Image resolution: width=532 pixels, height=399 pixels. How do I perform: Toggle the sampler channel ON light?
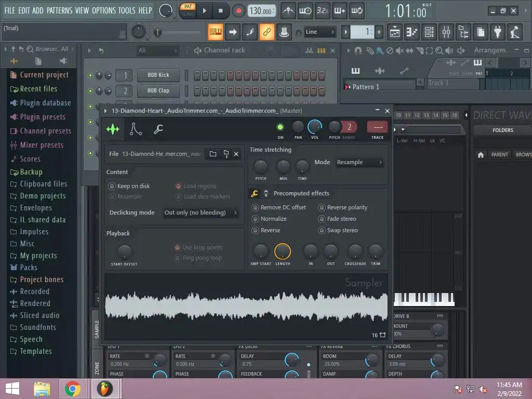tap(280, 127)
